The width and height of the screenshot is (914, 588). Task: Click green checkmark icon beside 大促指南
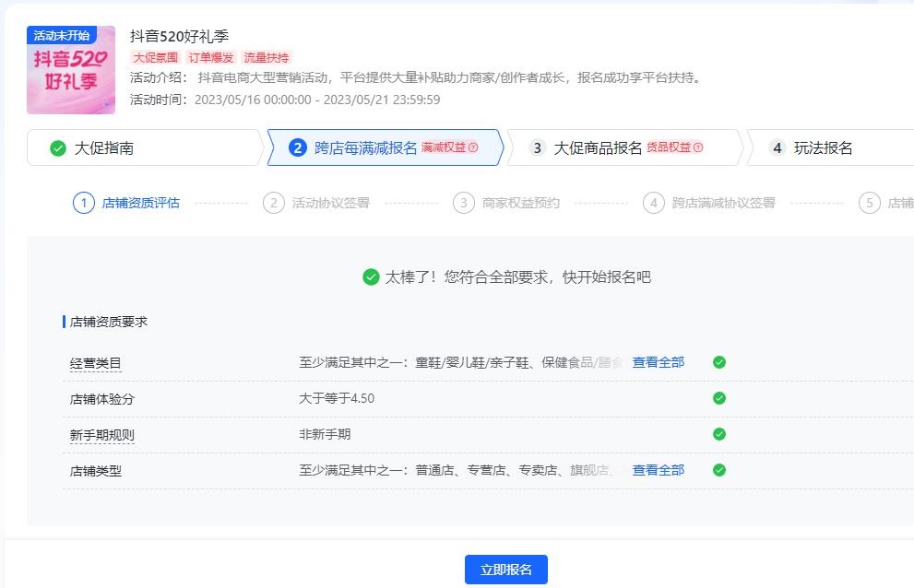(58, 148)
